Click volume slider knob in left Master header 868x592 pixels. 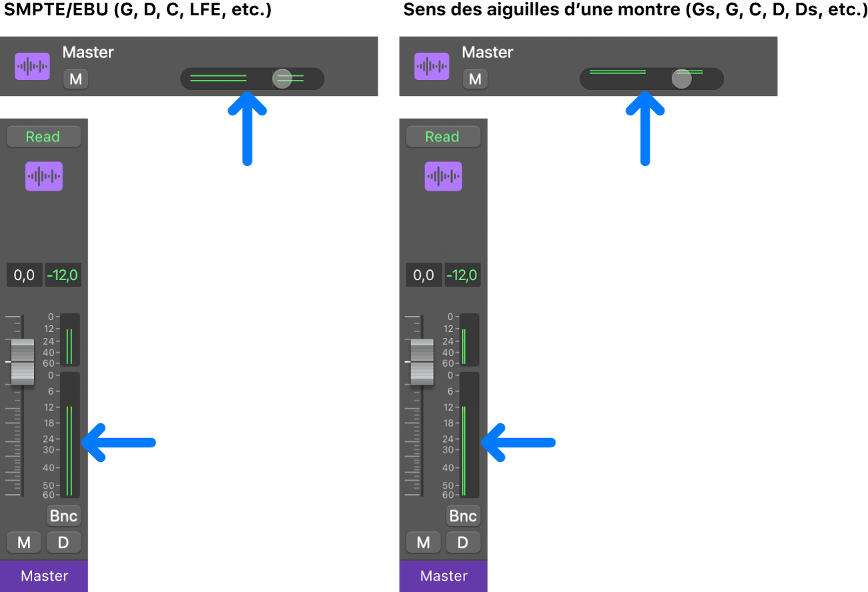click(x=282, y=79)
